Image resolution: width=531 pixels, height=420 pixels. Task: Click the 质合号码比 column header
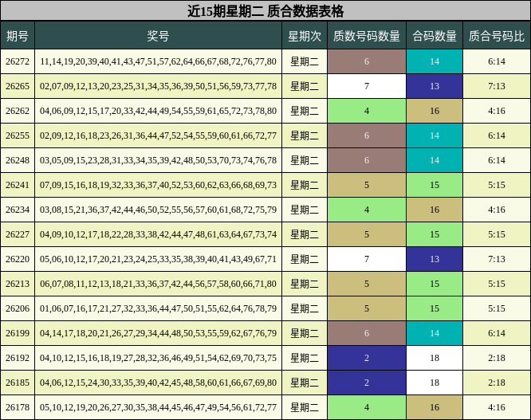(x=497, y=36)
